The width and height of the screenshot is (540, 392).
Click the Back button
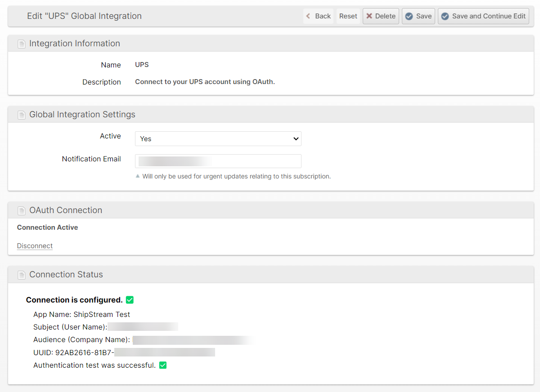[318, 16]
